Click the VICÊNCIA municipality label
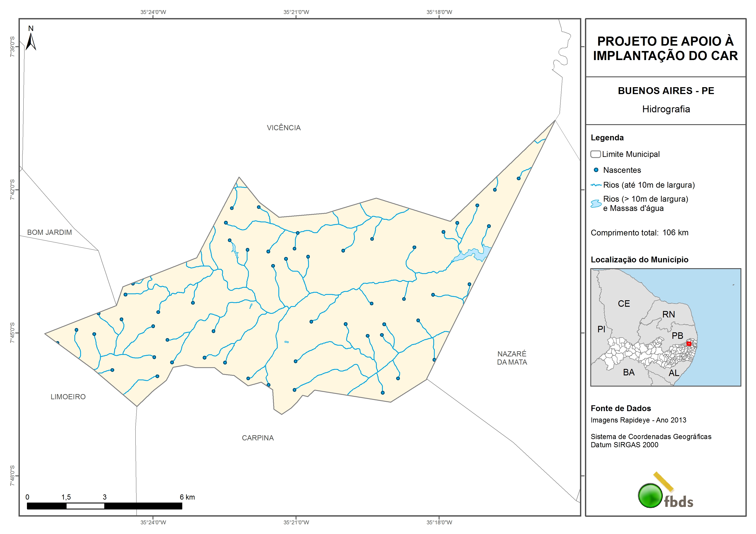Image resolution: width=756 pixels, height=534 pixels. pos(284,128)
